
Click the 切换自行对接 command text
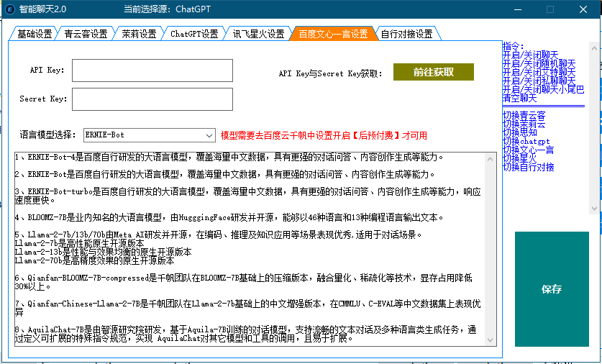pyautogui.click(x=529, y=167)
